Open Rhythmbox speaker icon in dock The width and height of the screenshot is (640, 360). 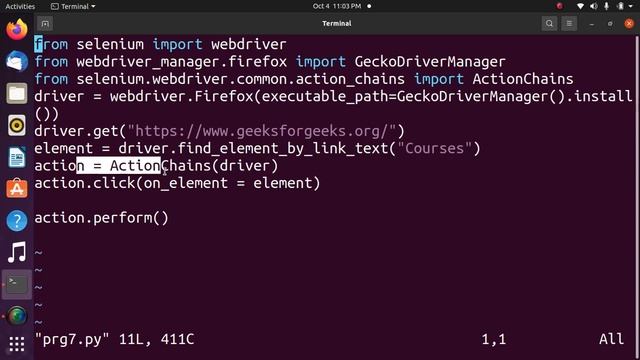point(17,125)
